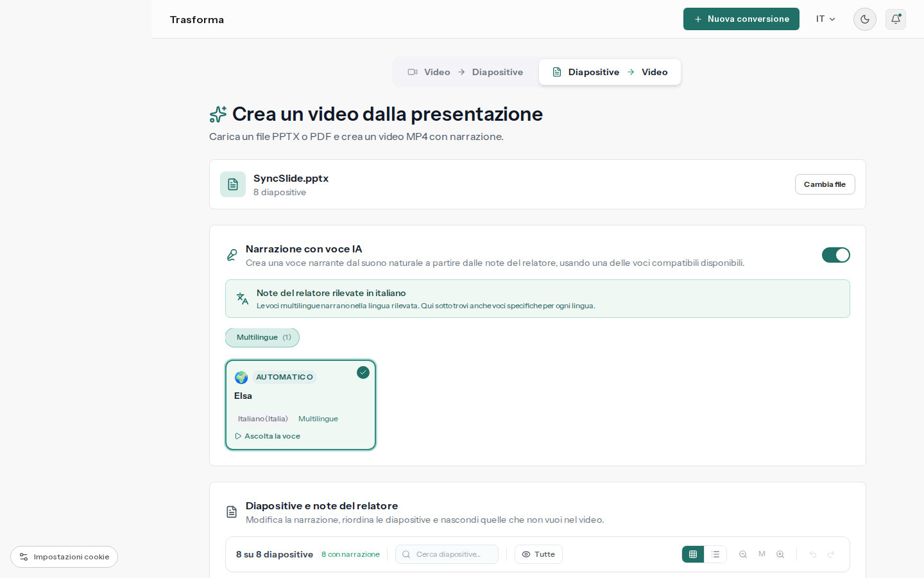Switch to list view of slides
The height and width of the screenshot is (578, 924).
click(x=715, y=554)
